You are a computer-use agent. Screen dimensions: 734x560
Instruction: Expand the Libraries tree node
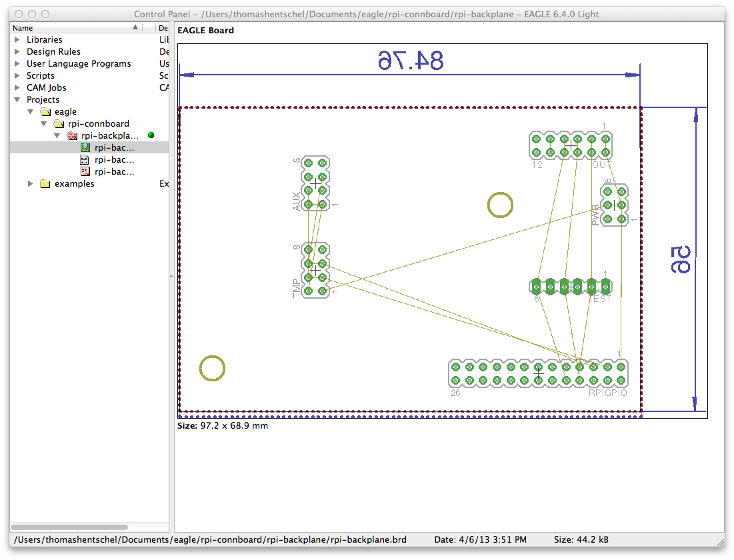[17, 39]
